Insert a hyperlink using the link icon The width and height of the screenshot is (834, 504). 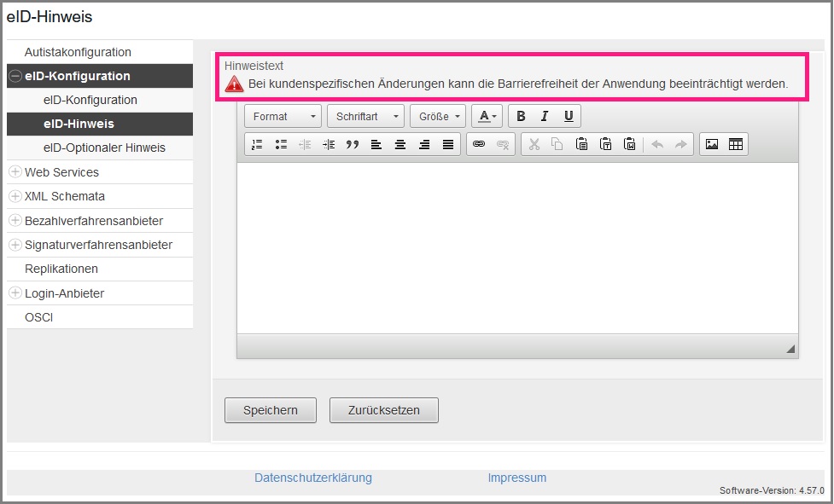[479, 145]
